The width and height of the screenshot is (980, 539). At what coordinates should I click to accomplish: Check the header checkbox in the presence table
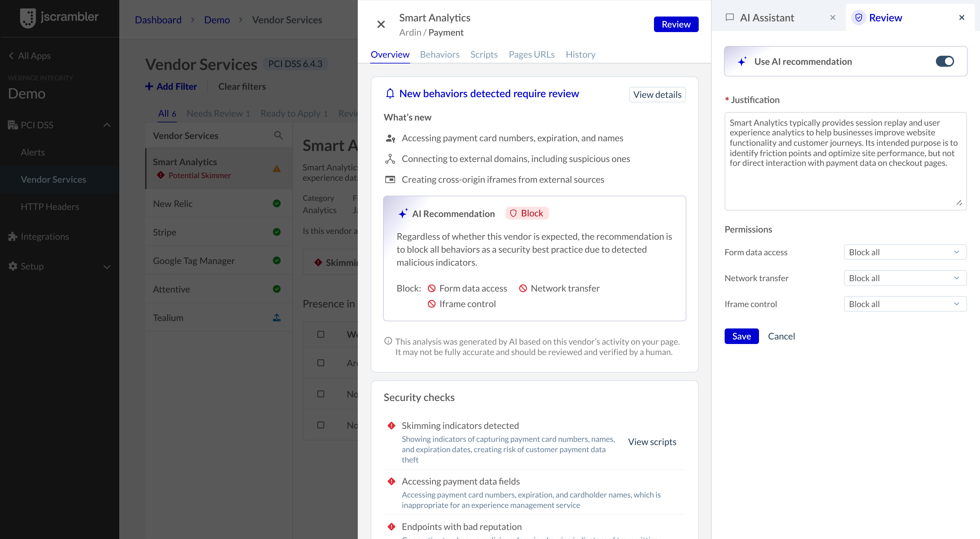[320, 334]
